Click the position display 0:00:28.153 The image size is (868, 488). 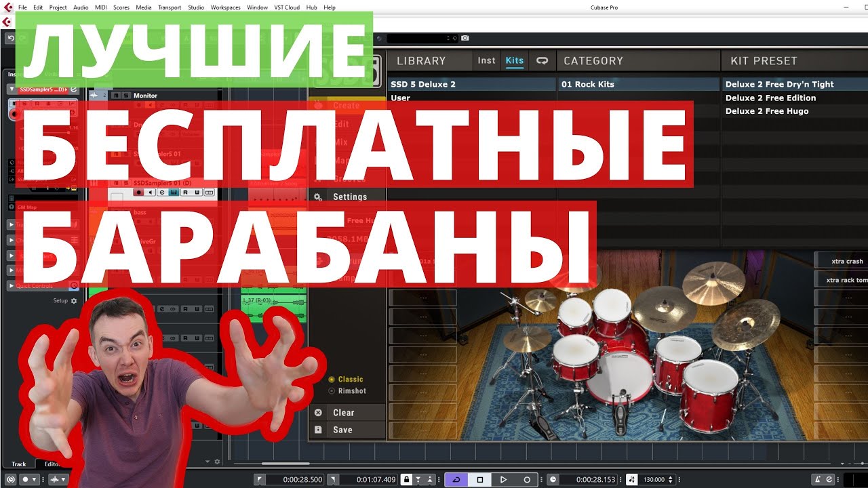(589, 479)
